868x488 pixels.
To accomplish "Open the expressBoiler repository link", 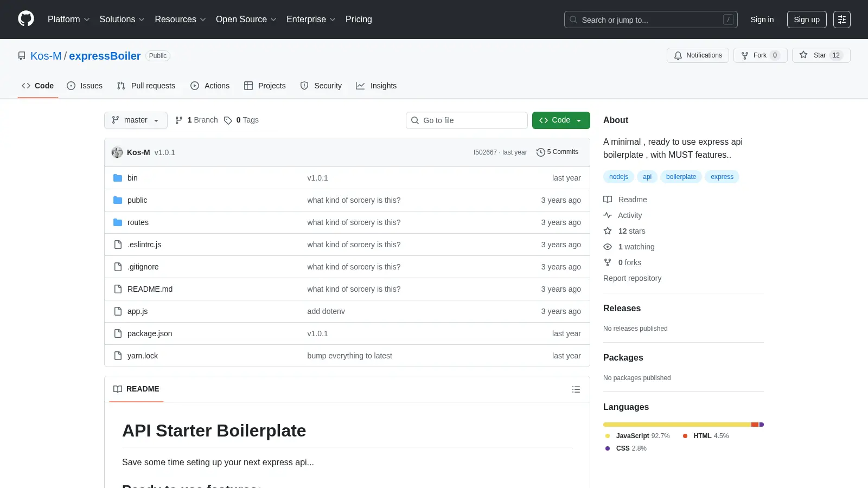I will pos(105,56).
